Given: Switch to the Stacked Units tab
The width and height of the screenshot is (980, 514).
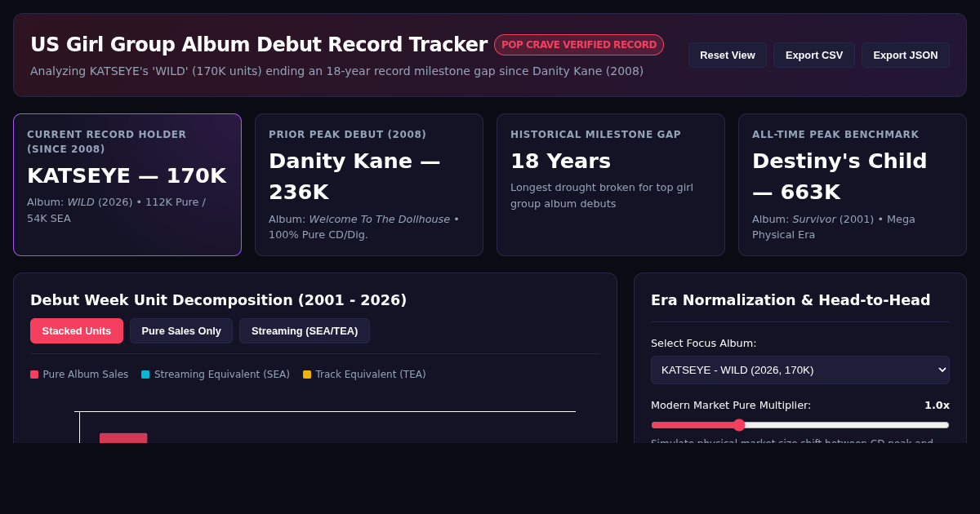Looking at the screenshot, I should click(77, 331).
